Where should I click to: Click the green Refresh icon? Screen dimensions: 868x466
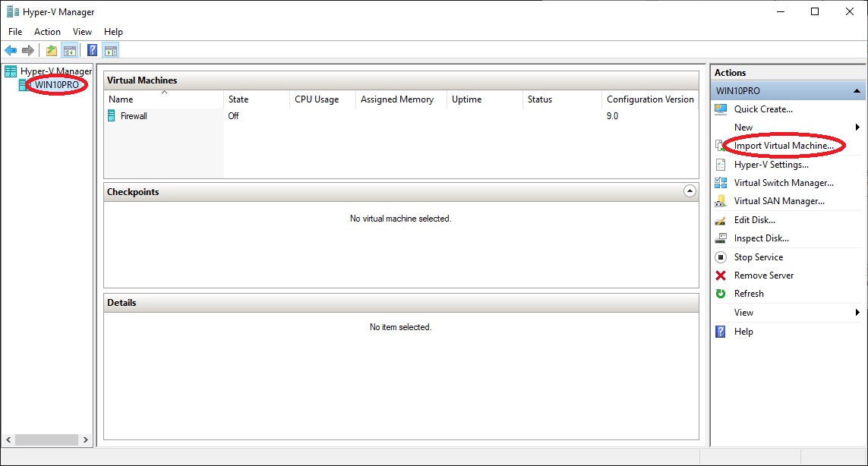click(721, 294)
